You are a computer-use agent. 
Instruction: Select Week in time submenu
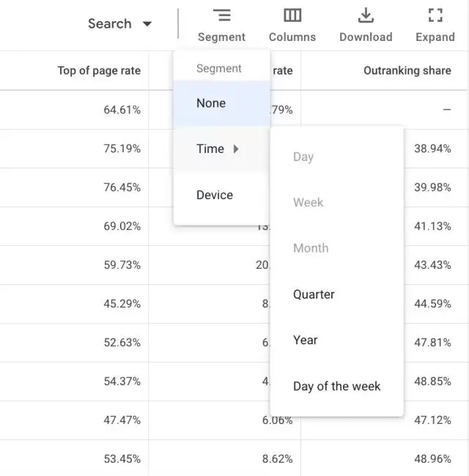308,202
